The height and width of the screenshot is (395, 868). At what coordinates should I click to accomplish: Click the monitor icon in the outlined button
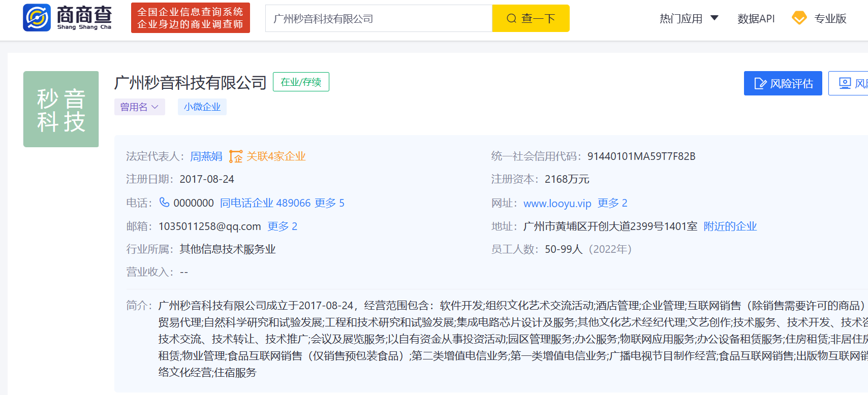click(845, 83)
